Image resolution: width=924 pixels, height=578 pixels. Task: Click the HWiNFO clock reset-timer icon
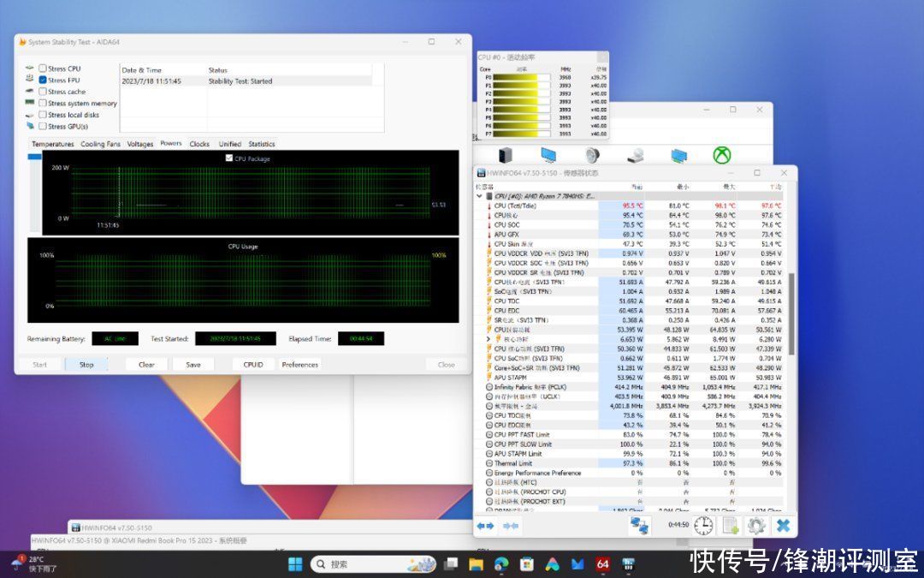pos(703,525)
